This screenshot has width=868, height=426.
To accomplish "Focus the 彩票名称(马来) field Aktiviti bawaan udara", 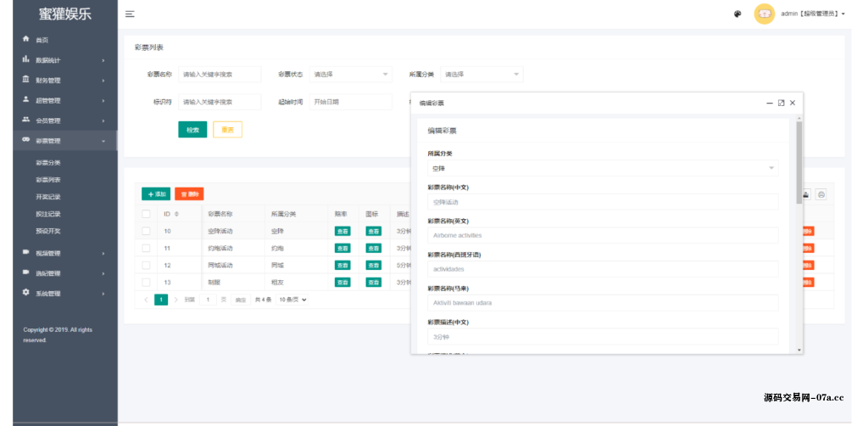I will [x=603, y=303].
